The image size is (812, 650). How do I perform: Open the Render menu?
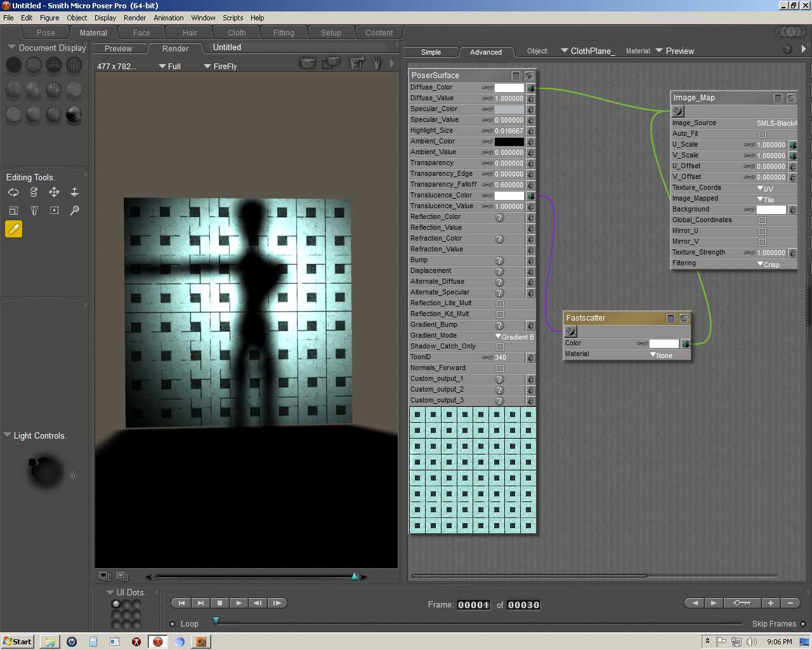(x=134, y=18)
